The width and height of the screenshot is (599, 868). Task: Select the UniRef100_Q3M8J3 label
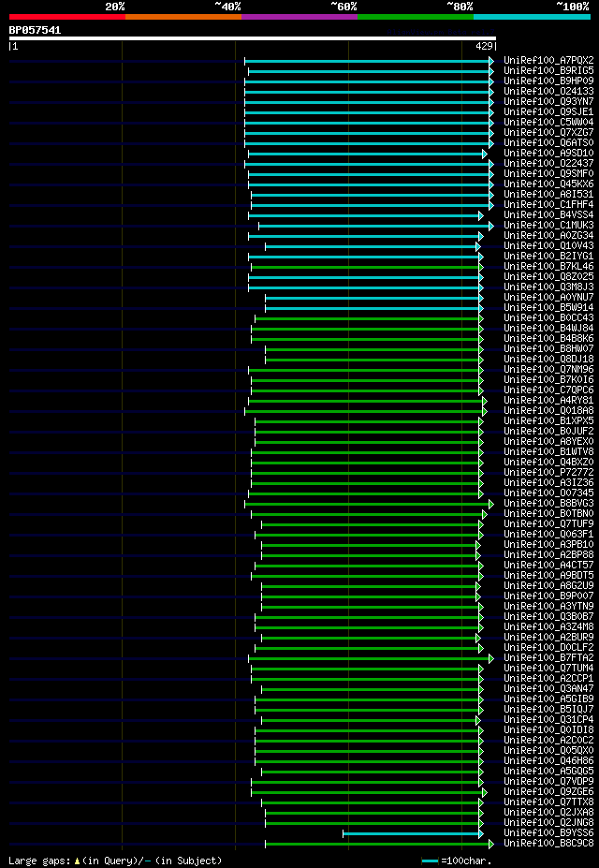548,287
